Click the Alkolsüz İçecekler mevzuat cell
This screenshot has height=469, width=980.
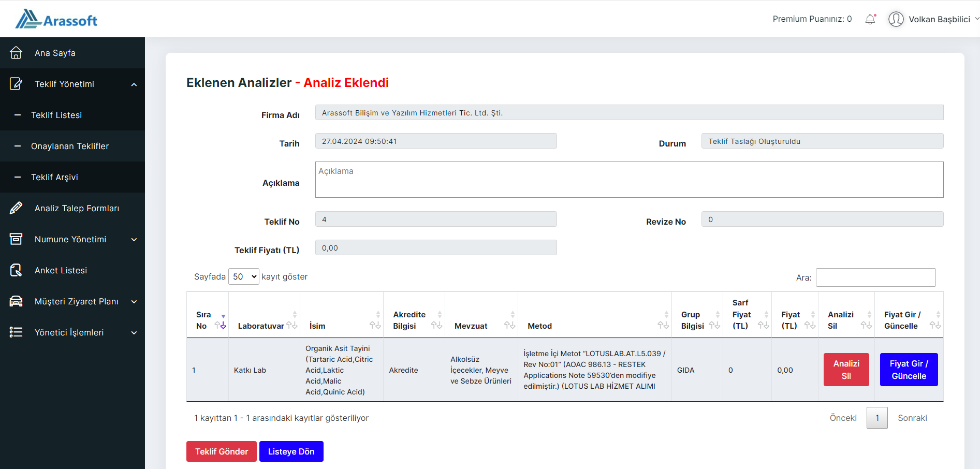[x=481, y=370]
